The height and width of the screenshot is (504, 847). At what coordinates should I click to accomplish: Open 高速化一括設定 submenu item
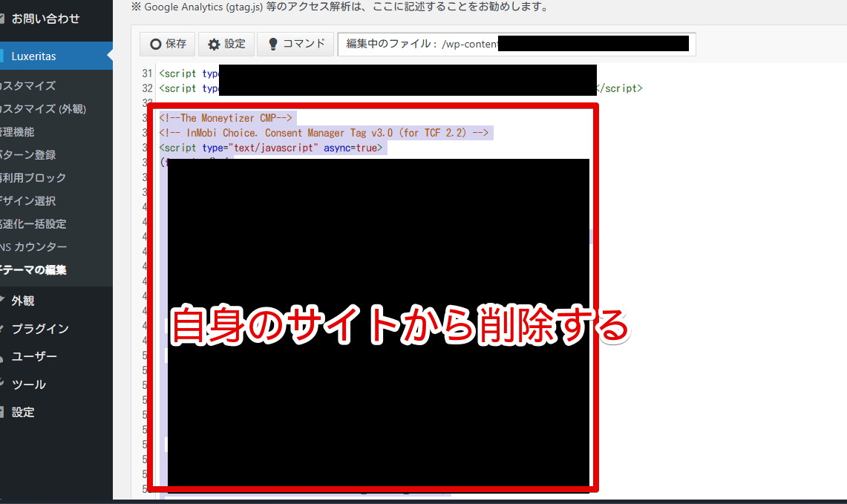coord(33,224)
